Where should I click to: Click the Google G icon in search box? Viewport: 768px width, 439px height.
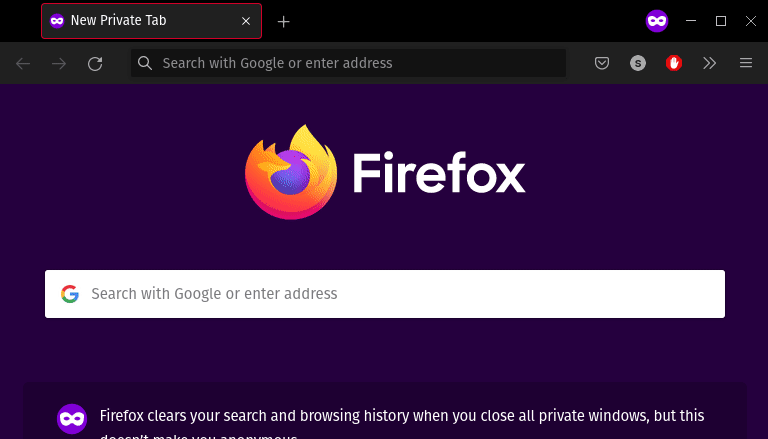click(70, 294)
